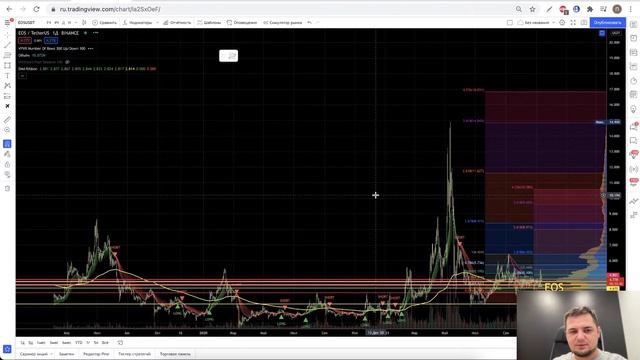Open the Отчетность (Financials) button

click(x=177, y=22)
